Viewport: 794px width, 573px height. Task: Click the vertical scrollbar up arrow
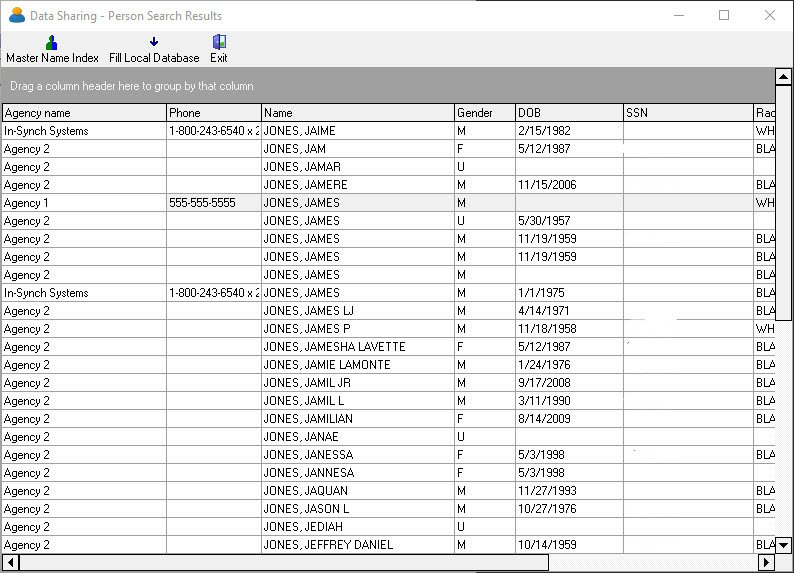point(784,76)
